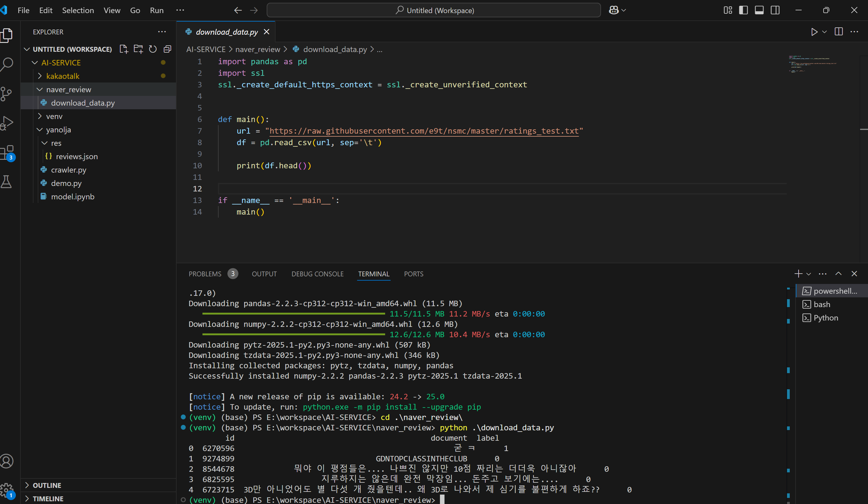Switch to the PROBLEMS tab
This screenshot has height=504, width=868.
click(205, 274)
